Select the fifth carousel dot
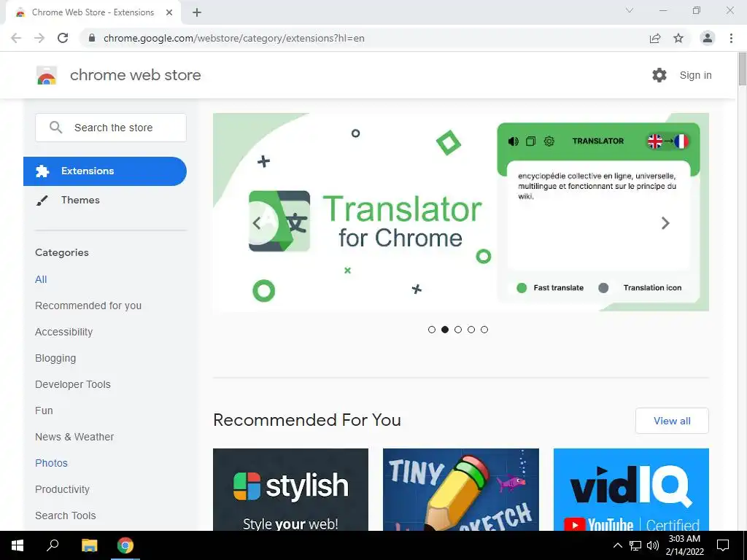Viewport: 747px width, 560px height. [x=484, y=330]
